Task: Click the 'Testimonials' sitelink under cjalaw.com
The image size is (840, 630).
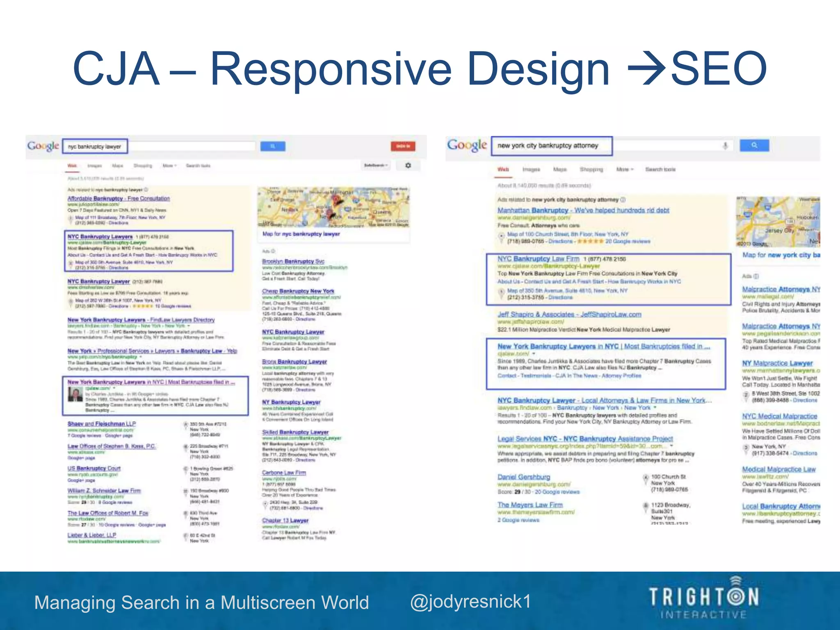Action: pos(536,376)
